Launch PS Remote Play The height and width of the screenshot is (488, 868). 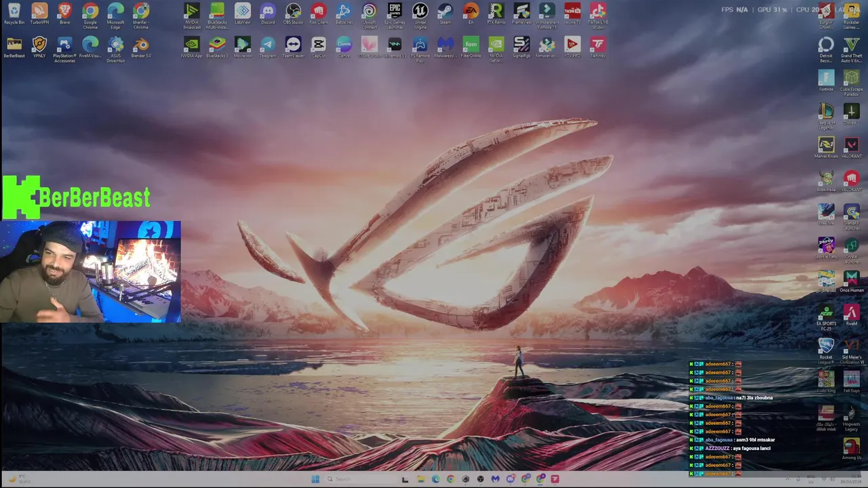420,48
